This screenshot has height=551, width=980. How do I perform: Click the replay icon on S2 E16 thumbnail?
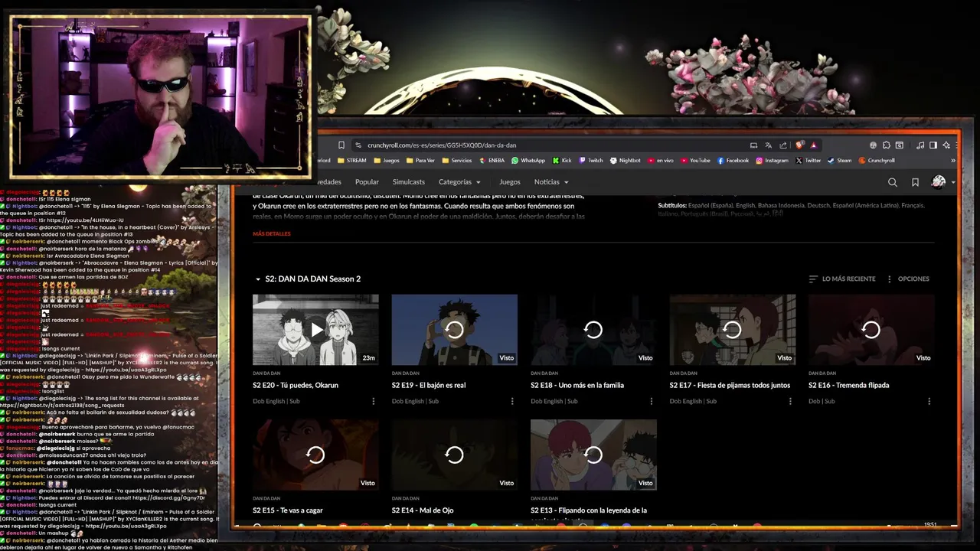click(871, 330)
